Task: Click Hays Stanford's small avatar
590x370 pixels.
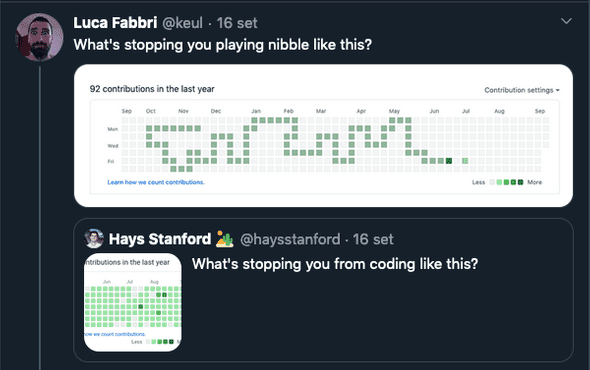Action: point(94,239)
